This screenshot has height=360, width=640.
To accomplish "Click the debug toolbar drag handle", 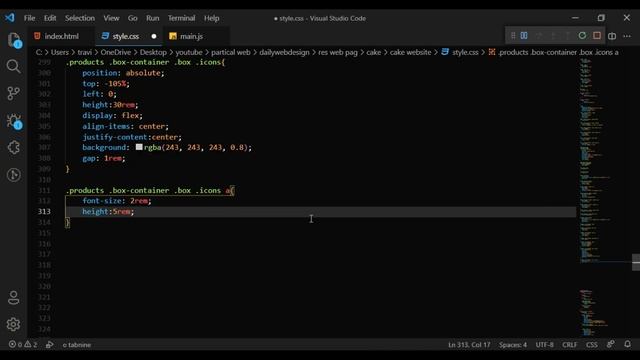I will [513, 36].
